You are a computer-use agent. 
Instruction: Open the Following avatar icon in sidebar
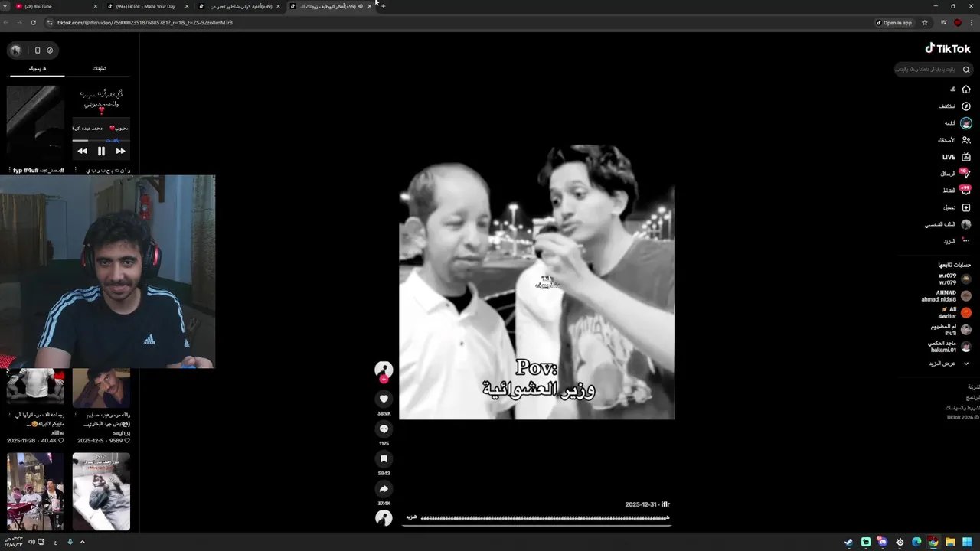(x=966, y=123)
